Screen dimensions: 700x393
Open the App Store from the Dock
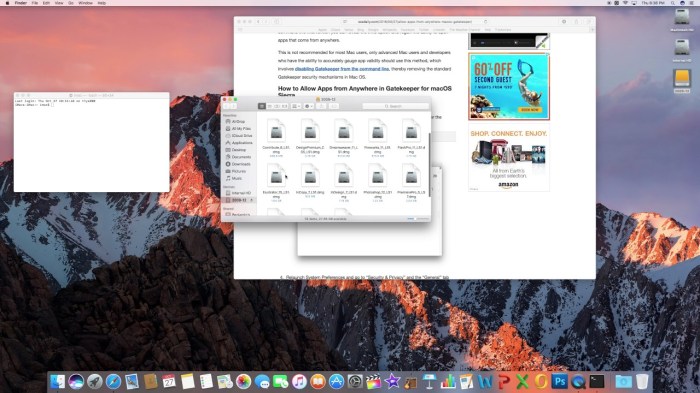coord(336,381)
